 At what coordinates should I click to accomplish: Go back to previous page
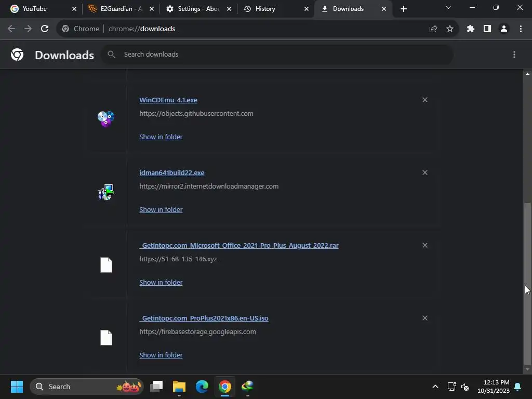[11, 29]
